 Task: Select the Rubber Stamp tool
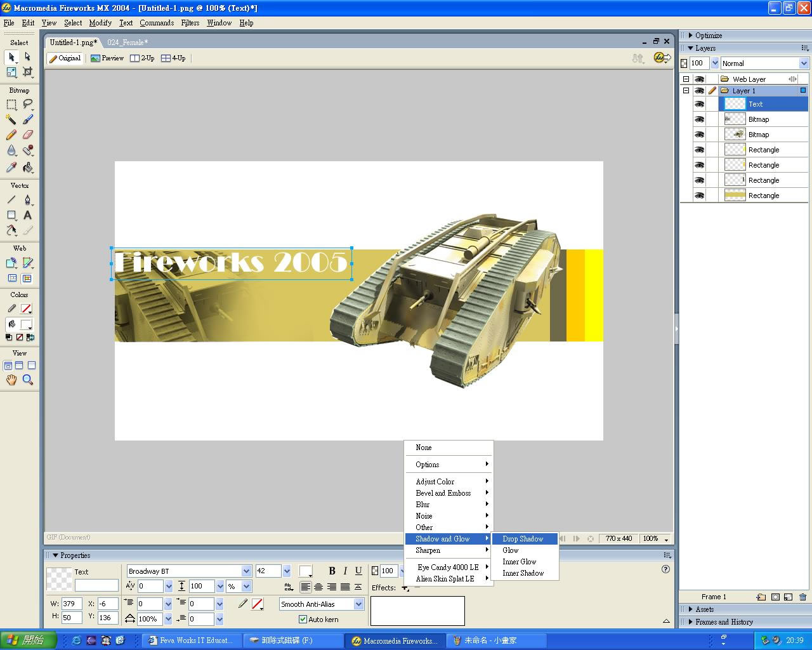(27, 150)
